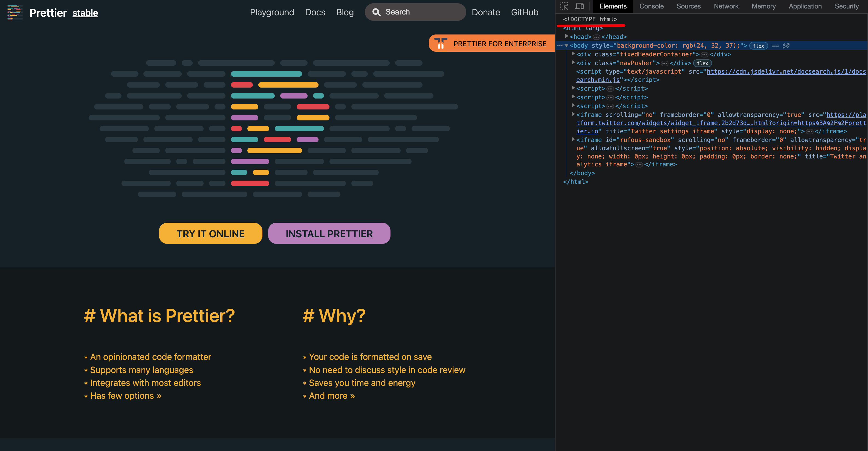
Task: Click the ellipsis inside the head element
Action: (597, 37)
